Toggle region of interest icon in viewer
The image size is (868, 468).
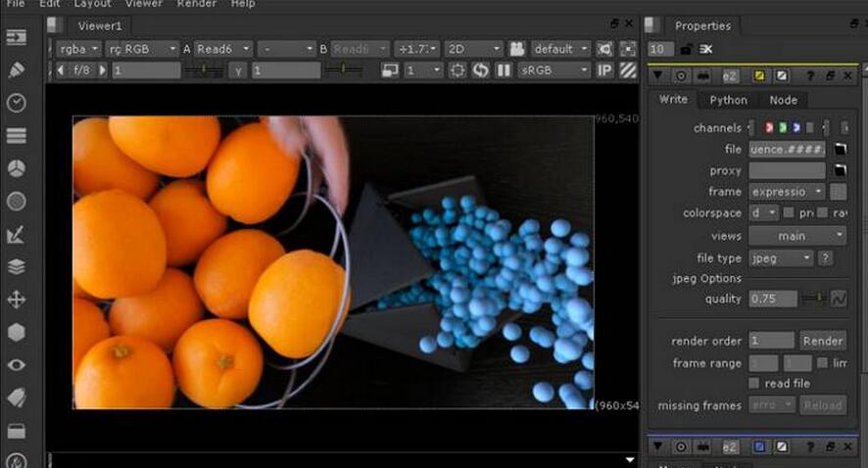click(x=457, y=70)
